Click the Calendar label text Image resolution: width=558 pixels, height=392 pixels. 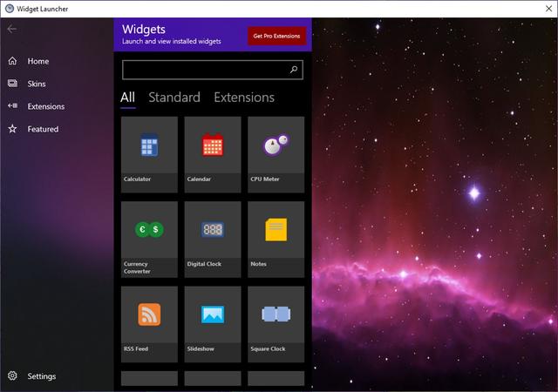(x=199, y=179)
